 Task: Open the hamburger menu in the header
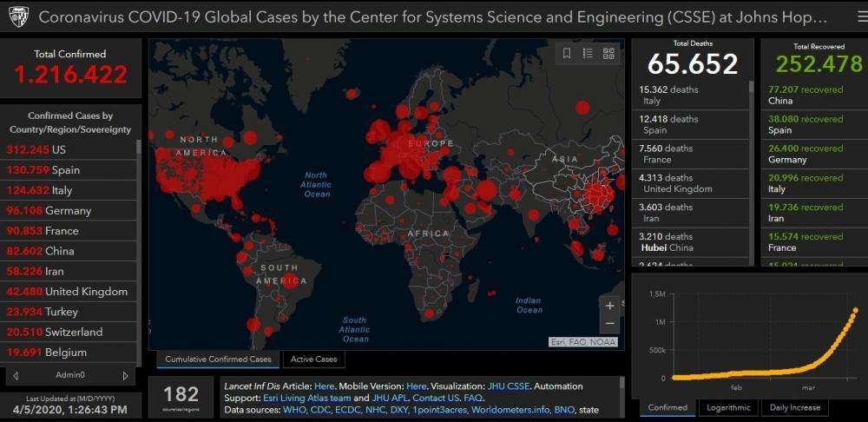863,17
